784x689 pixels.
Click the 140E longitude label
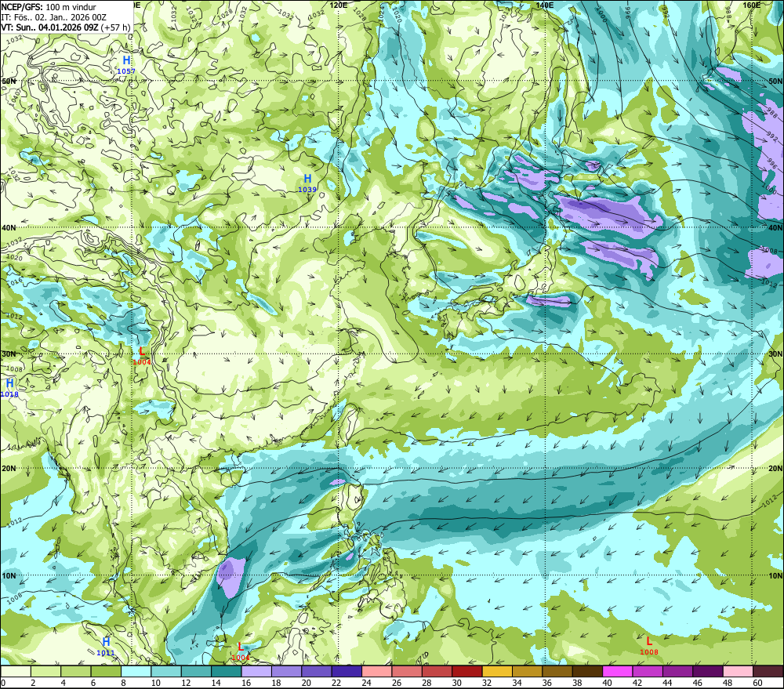544,5
